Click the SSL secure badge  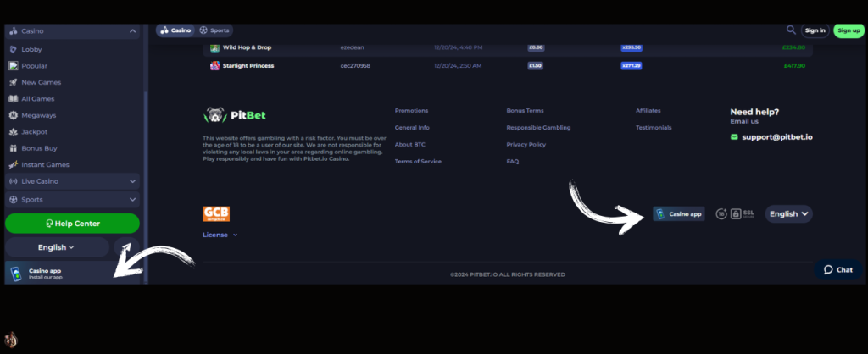pyautogui.click(x=743, y=214)
